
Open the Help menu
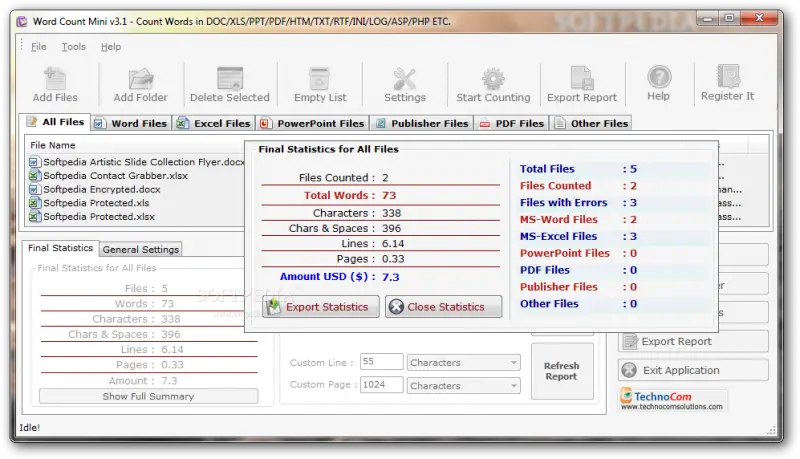coord(111,46)
